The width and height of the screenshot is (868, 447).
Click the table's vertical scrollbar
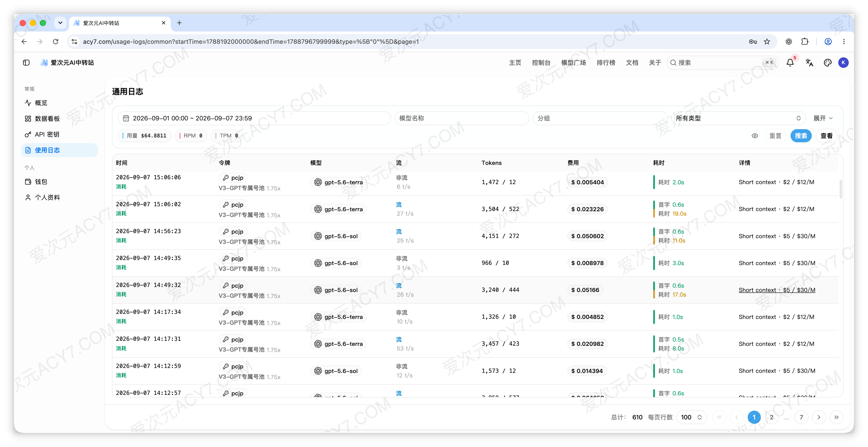click(x=841, y=189)
